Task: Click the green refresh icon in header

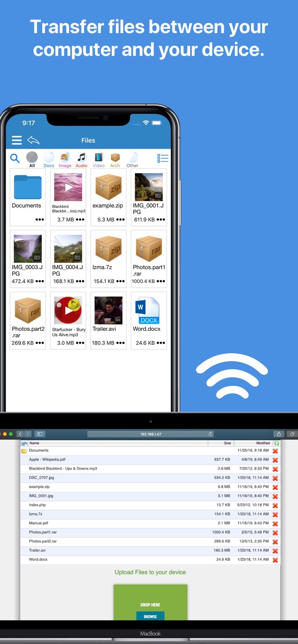Action: point(276,443)
